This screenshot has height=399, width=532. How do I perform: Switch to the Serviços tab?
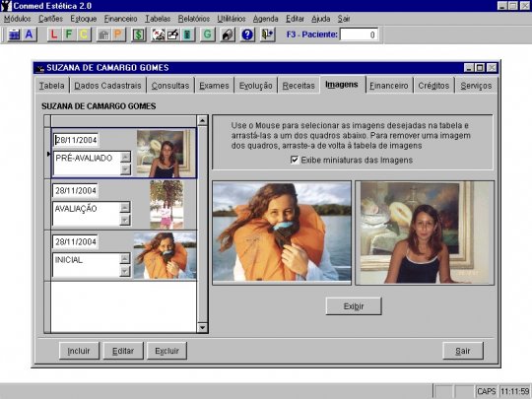tap(476, 86)
